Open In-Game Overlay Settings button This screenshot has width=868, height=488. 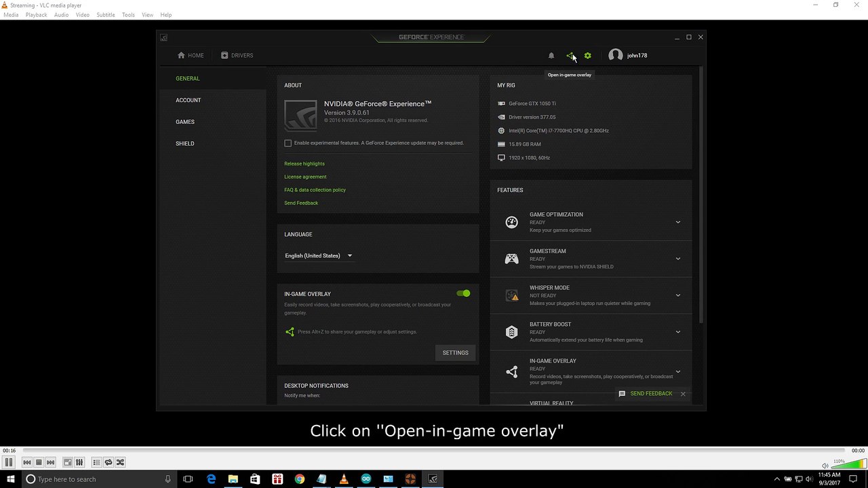[x=455, y=352]
